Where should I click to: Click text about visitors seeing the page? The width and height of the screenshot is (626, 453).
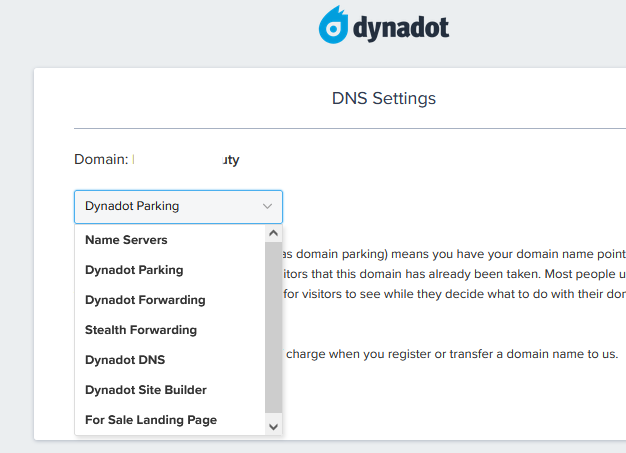tap(455, 294)
